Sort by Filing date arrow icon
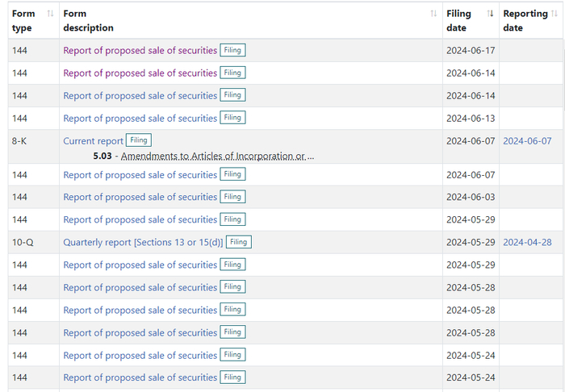 pos(490,14)
